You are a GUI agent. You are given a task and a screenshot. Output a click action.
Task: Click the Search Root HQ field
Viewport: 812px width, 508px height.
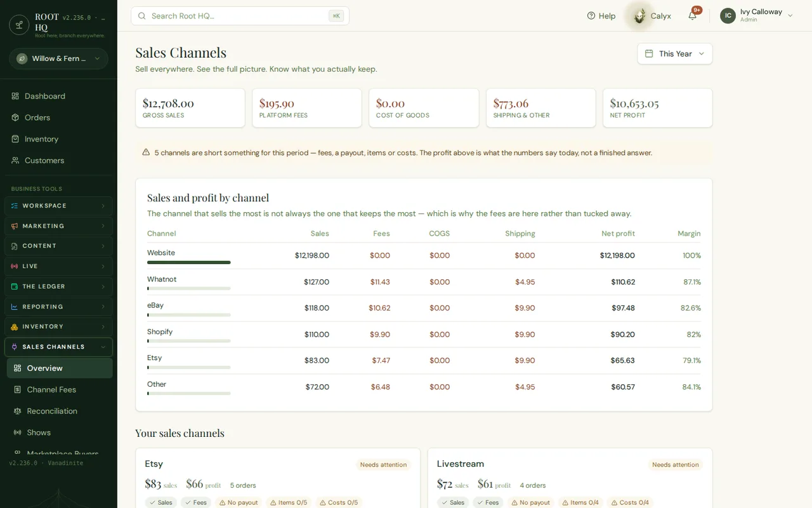click(240, 16)
